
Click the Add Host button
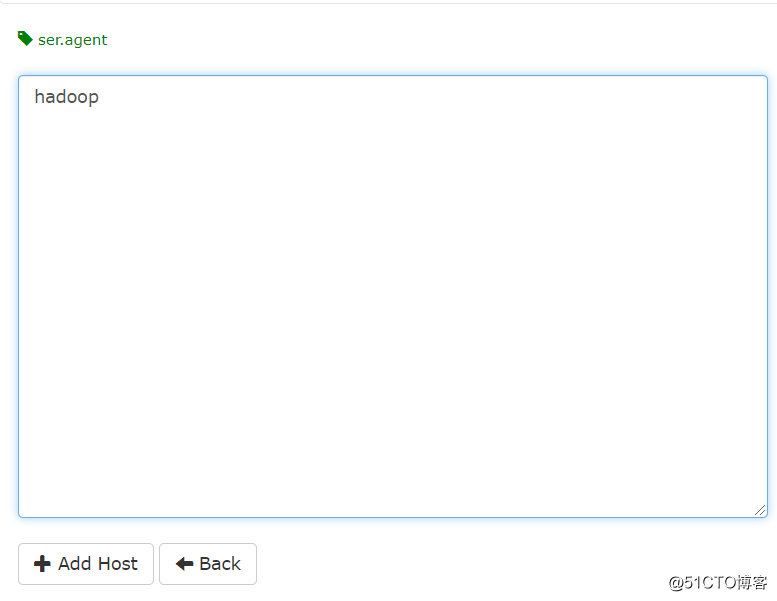click(86, 564)
